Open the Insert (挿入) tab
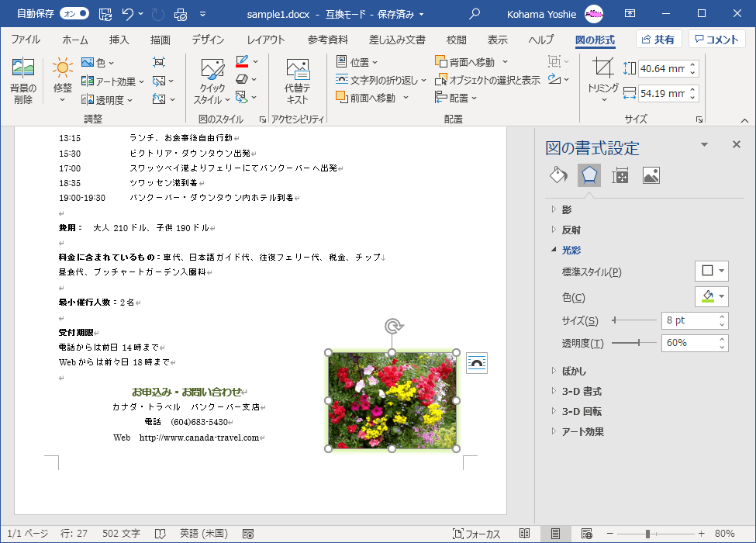Screen dimensions: 756x543 point(119,40)
